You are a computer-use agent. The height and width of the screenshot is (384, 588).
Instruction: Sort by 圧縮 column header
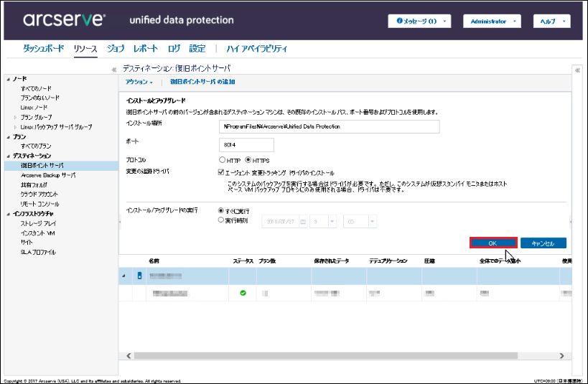coord(429,261)
